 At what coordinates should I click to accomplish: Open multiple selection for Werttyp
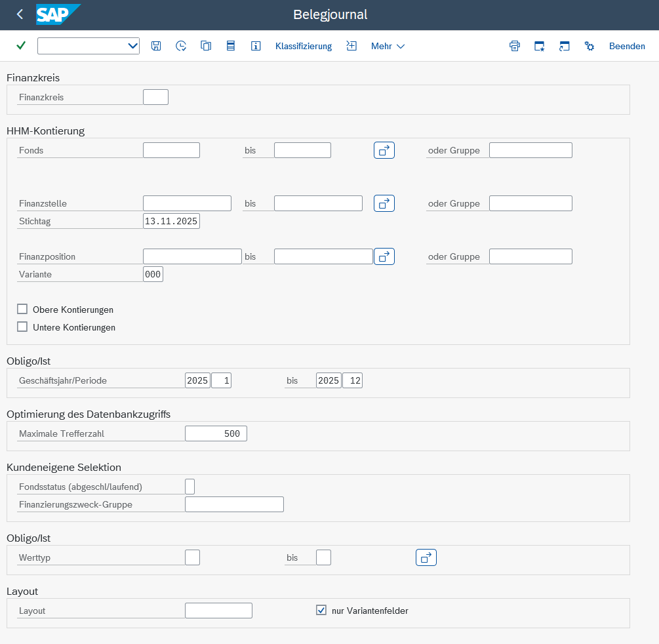coord(426,557)
